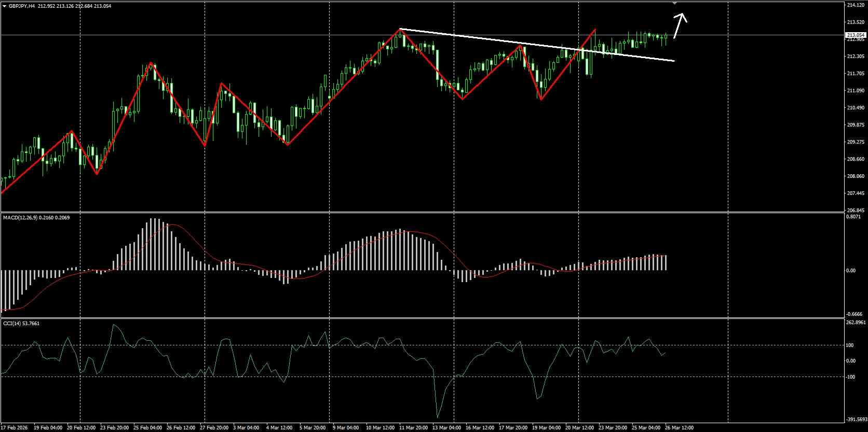Open the chart menu arrow beside GBPJPY,H4
868x432 pixels.
4,6
